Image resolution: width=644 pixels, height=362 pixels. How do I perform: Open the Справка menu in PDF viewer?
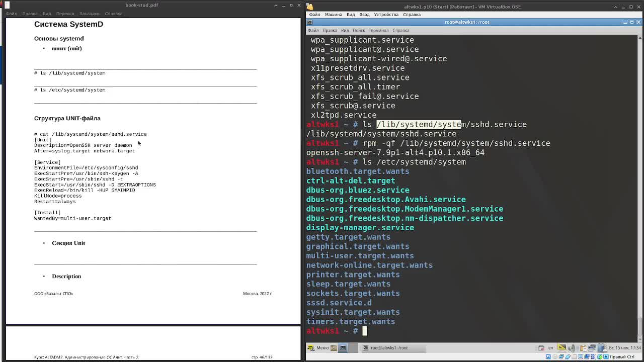113,14
